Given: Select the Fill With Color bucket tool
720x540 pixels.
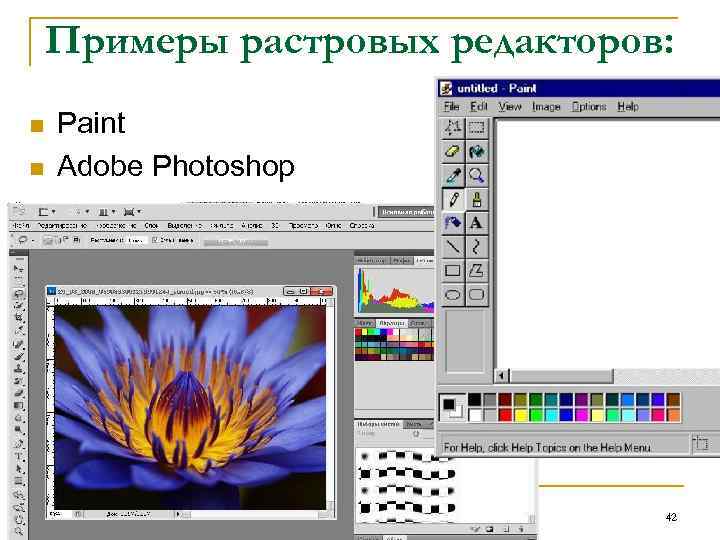Looking at the screenshot, I should point(477,152).
